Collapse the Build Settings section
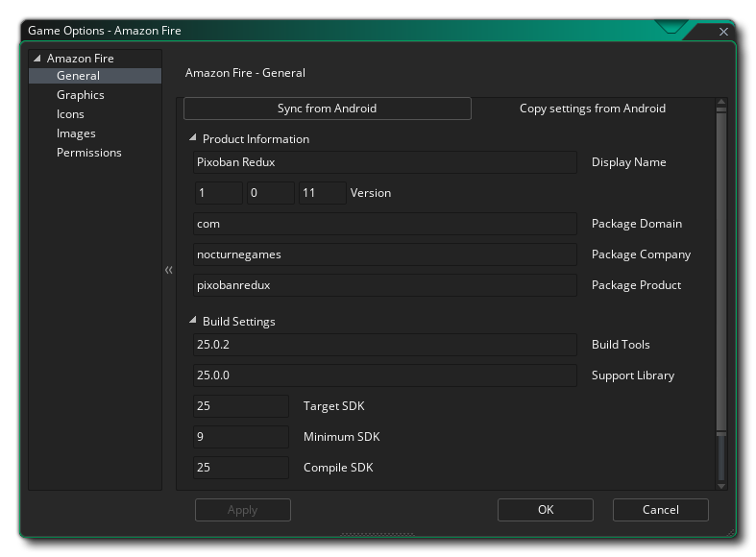The width and height of the screenshot is (756, 557). [192, 320]
